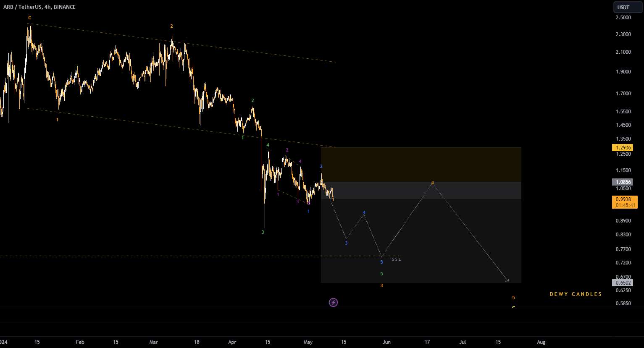
Task: Click the 1.7000 price axis value
Action: tap(623, 94)
